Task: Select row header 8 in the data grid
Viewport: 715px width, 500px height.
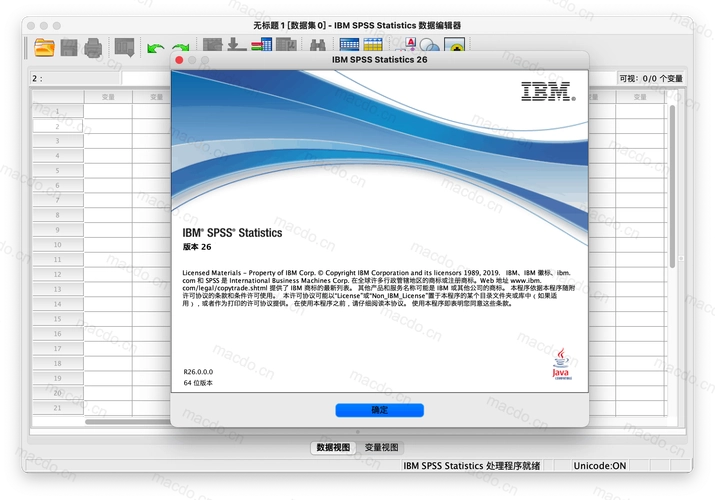Action: (57, 215)
